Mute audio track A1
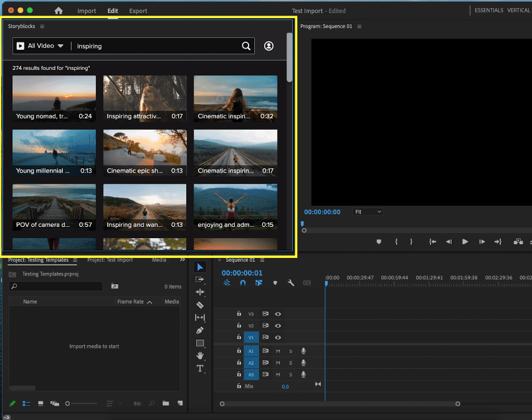 click(278, 351)
